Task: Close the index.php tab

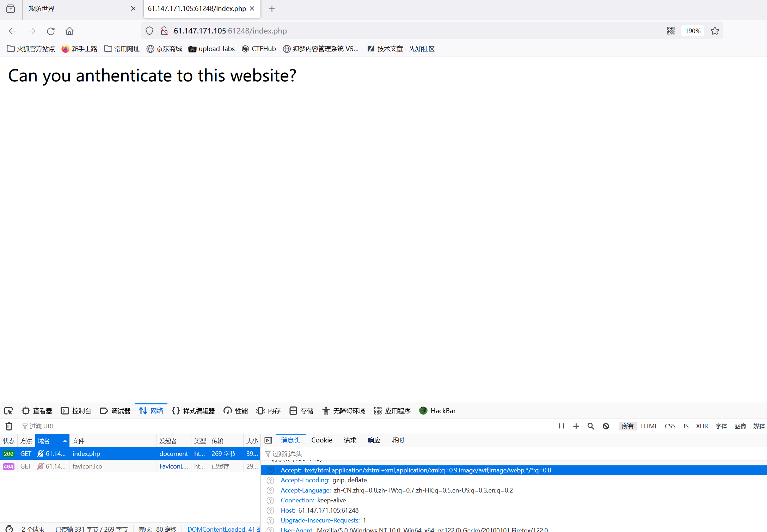Action: coord(252,9)
